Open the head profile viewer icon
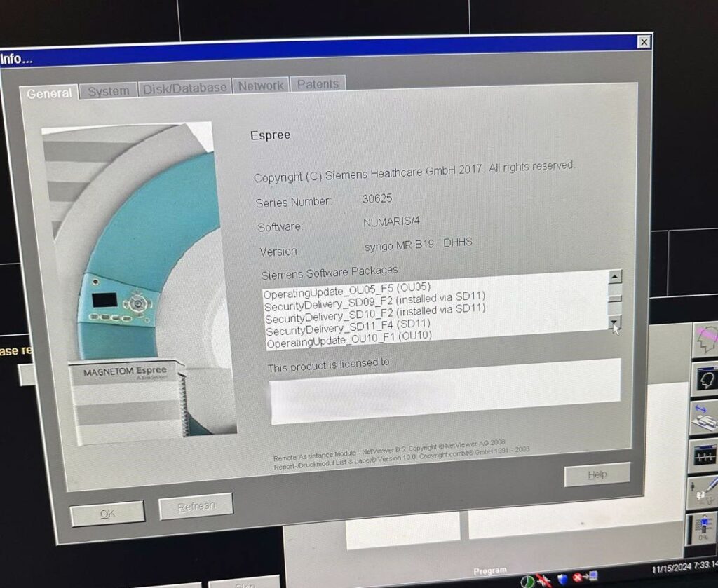 tap(705, 380)
